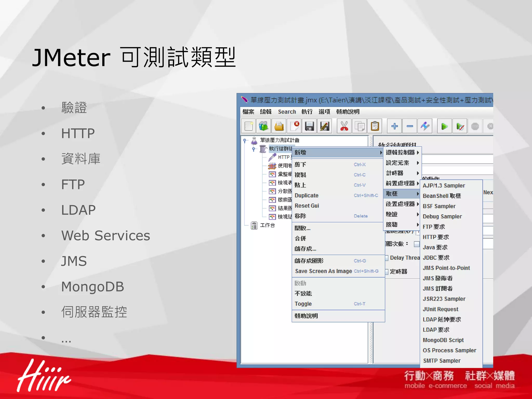This screenshot has width=532, height=399.
Task: Click the Close test plan icon
Action: [x=294, y=126]
